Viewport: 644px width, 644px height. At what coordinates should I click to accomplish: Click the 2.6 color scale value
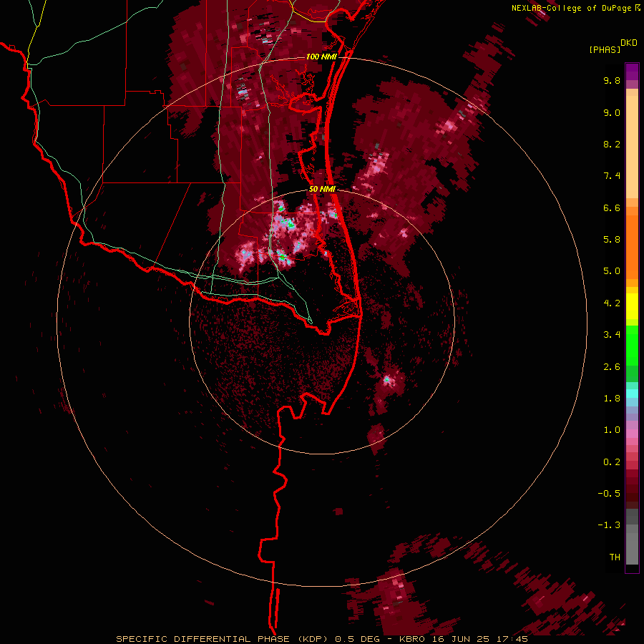(612, 367)
